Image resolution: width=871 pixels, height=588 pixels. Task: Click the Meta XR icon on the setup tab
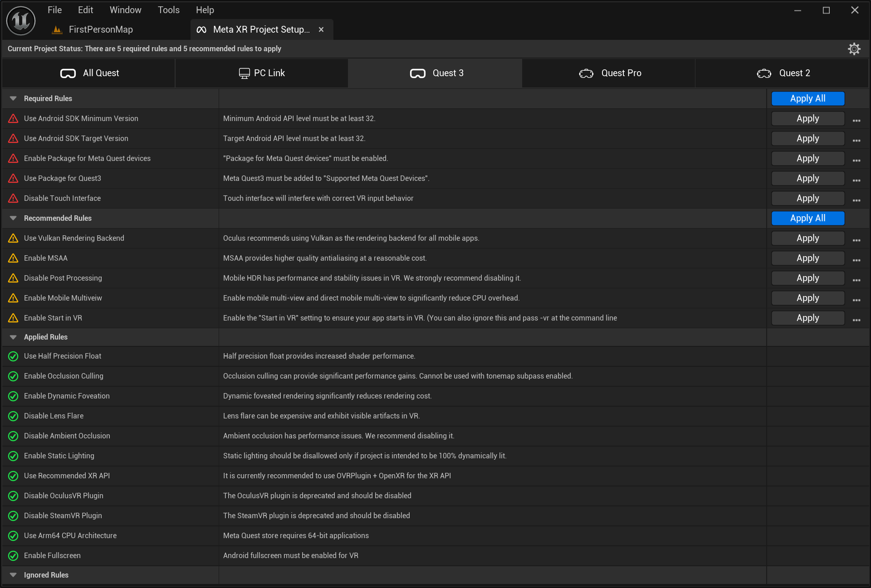point(200,29)
